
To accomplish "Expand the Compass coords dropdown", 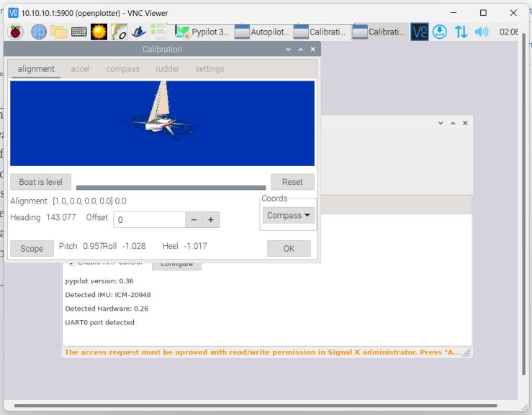I will tap(289, 215).
